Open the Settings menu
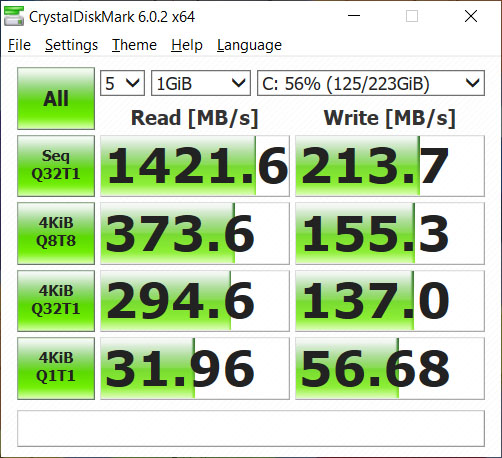Viewport: 502px width, 458px height. (x=71, y=45)
